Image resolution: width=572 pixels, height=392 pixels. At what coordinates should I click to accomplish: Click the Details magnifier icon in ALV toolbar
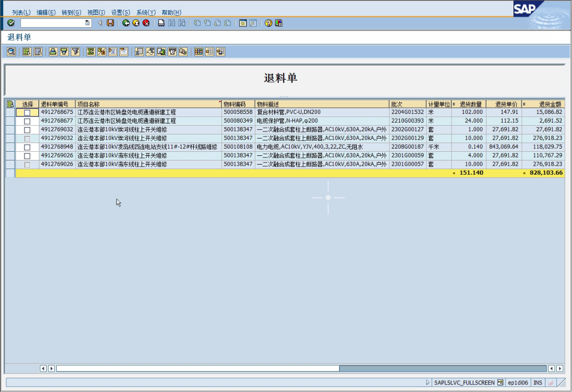11,52
